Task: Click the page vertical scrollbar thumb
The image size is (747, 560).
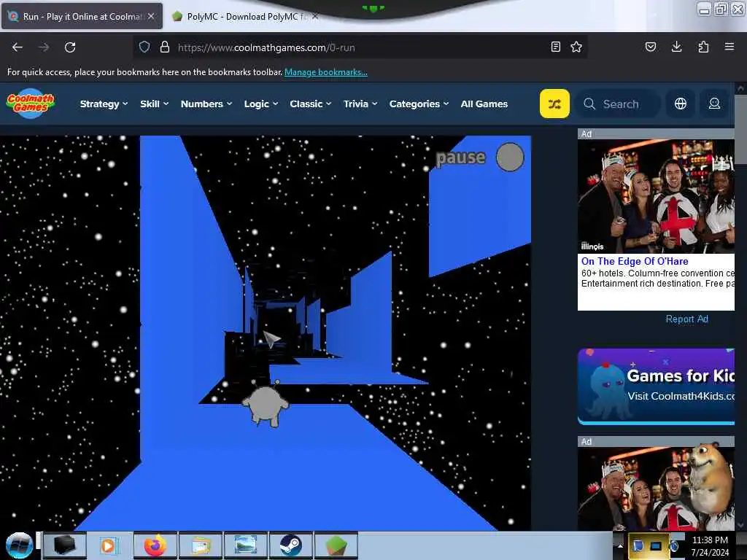Action: pyautogui.click(x=740, y=128)
